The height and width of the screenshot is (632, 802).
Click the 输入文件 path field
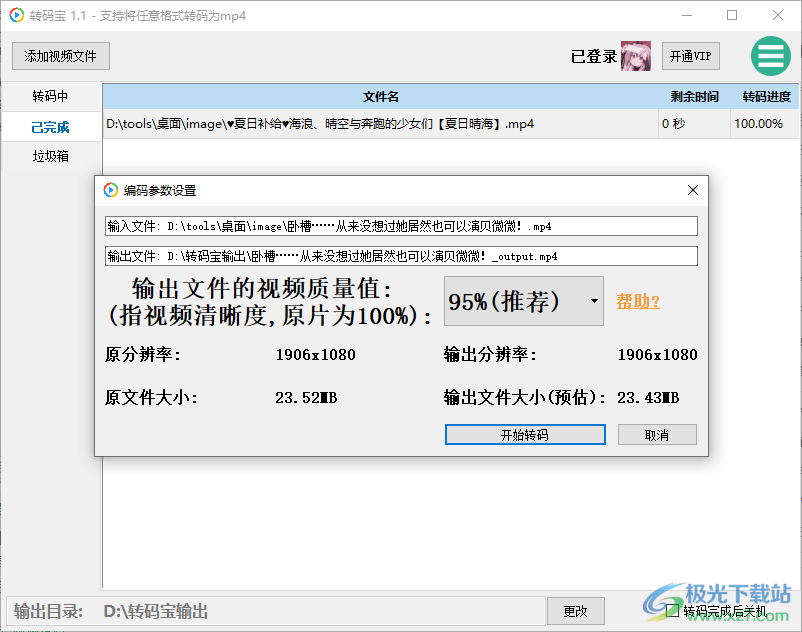[401, 226]
